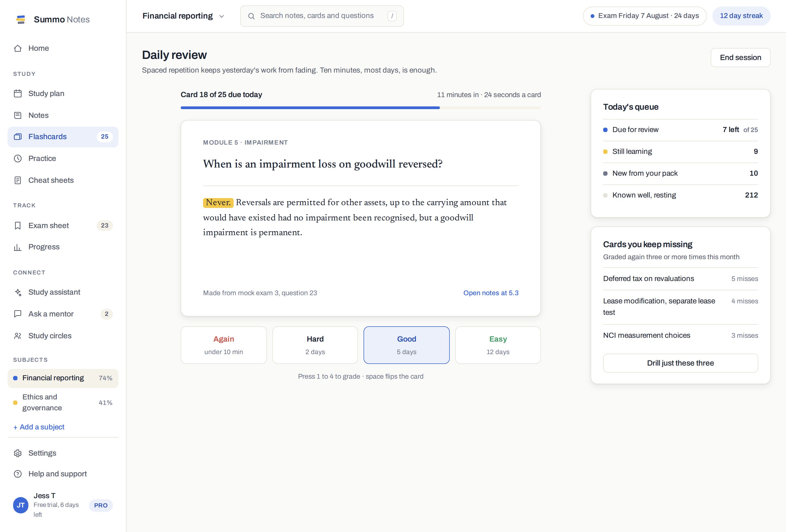Click the flashcard question text
786x532 pixels.
(323, 164)
